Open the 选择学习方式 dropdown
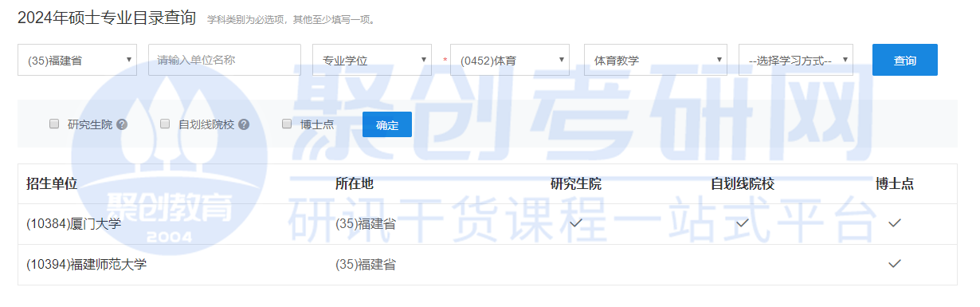The image size is (980, 307). (x=796, y=60)
